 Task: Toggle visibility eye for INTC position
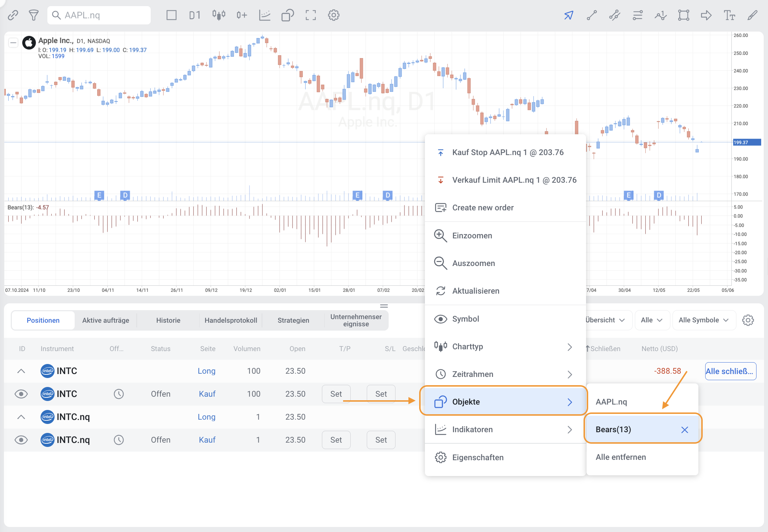(x=21, y=394)
